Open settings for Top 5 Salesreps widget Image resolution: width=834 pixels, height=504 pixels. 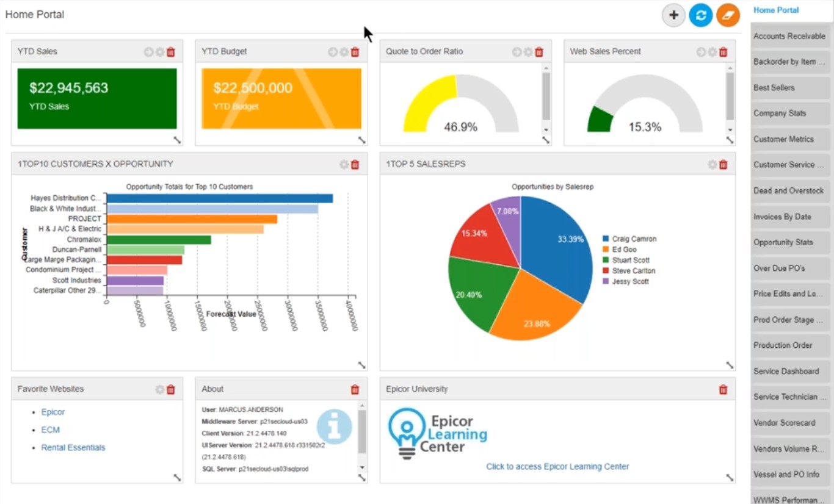pos(713,165)
